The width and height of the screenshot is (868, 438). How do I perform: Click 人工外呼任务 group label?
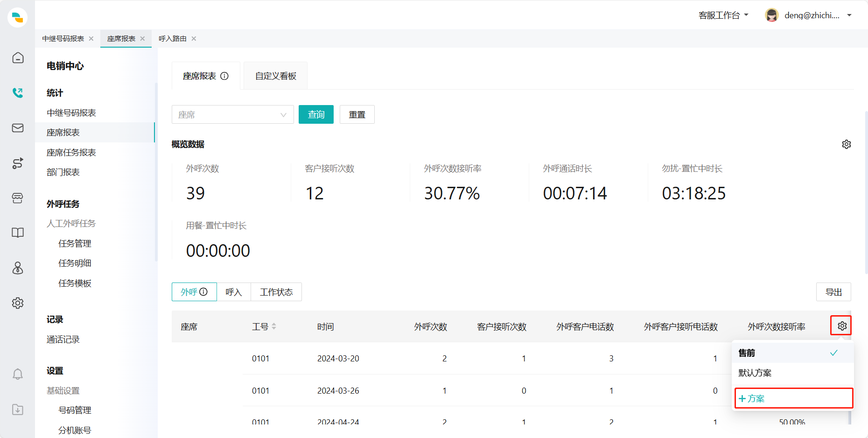pos(71,224)
